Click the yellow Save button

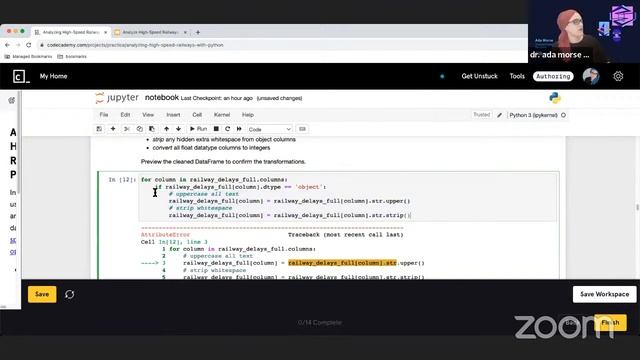click(42, 294)
